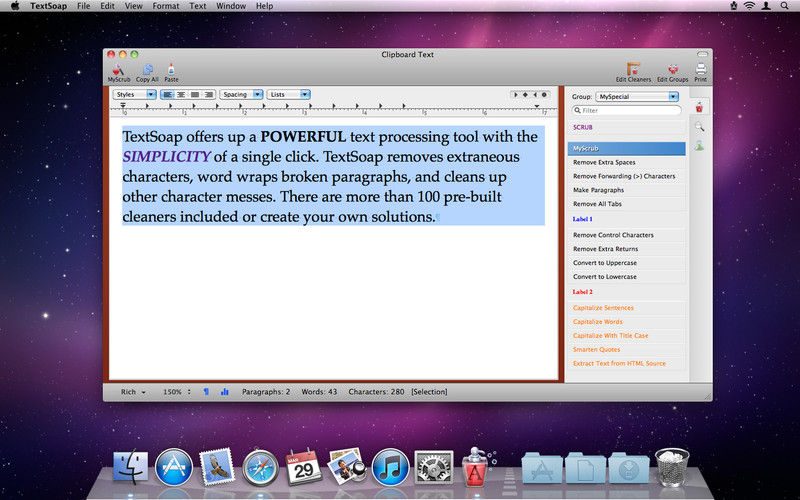This screenshot has height=500, width=800.
Task: Select the left tab stop marker type
Action: click(x=516, y=94)
